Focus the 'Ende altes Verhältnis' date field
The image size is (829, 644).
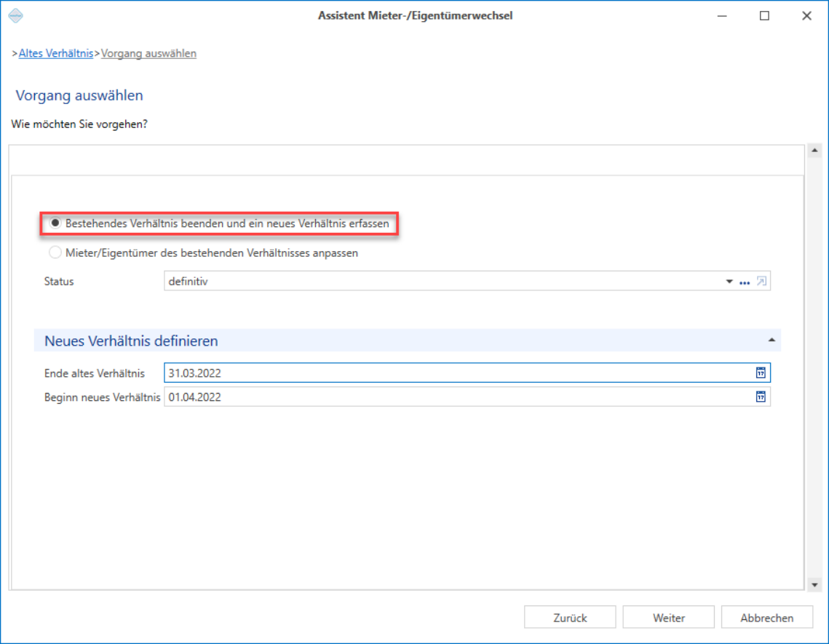[467, 373]
